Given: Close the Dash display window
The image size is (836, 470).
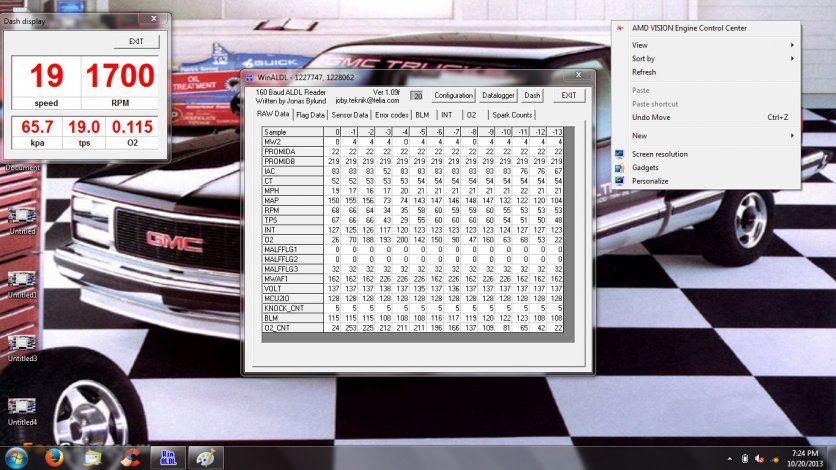Looking at the screenshot, I should 154,19.
